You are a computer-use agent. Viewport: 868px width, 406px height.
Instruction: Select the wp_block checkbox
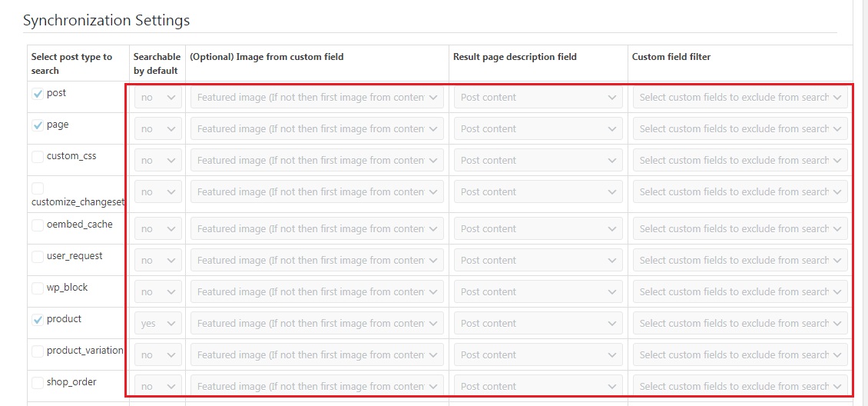point(38,288)
